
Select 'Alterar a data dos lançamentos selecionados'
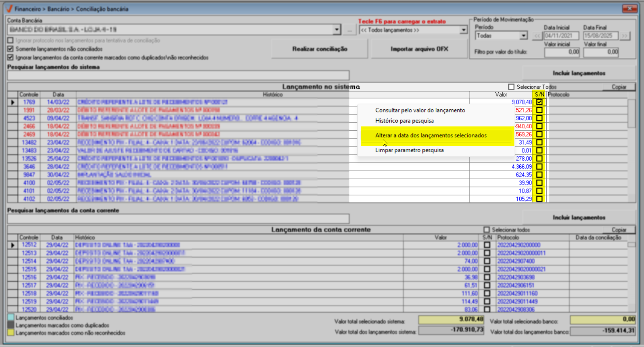[x=431, y=136]
